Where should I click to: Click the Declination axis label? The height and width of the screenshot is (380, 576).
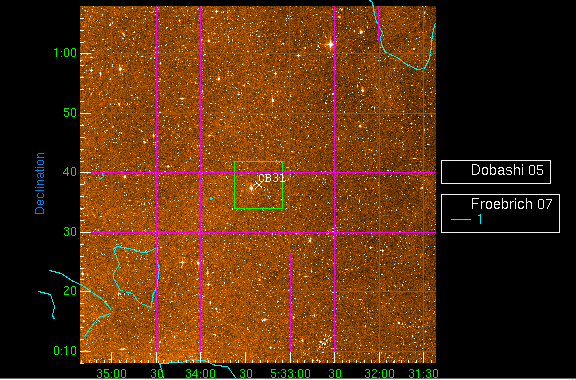pos(40,183)
